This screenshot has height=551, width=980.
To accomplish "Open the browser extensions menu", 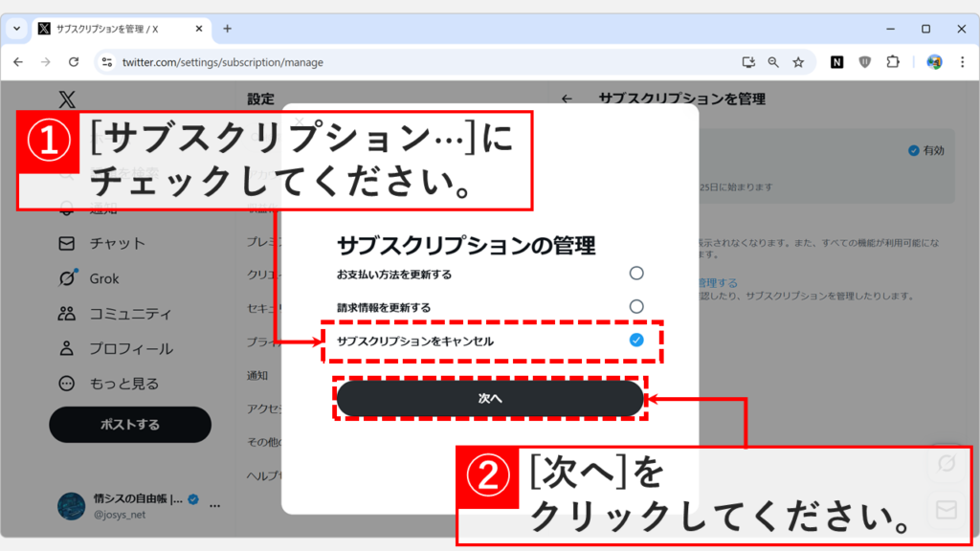I will [x=894, y=61].
